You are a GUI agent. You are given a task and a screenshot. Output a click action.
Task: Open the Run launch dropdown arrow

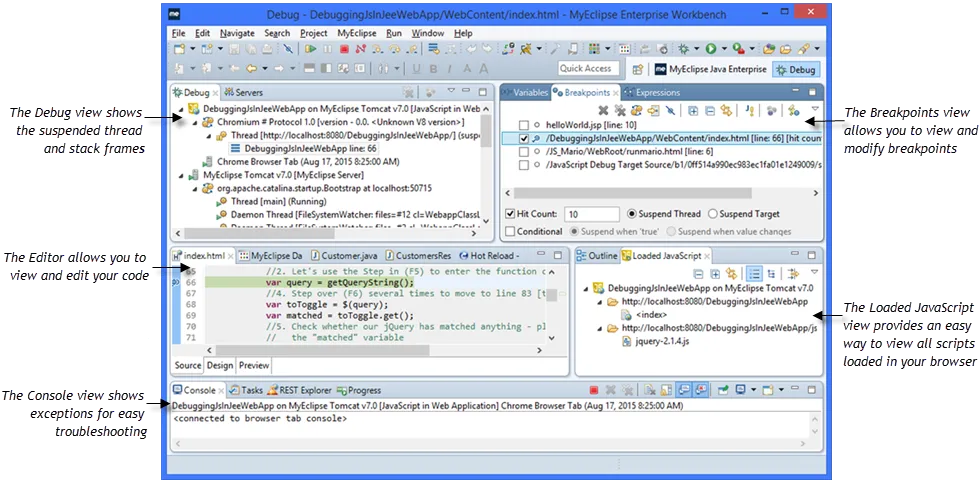(724, 49)
